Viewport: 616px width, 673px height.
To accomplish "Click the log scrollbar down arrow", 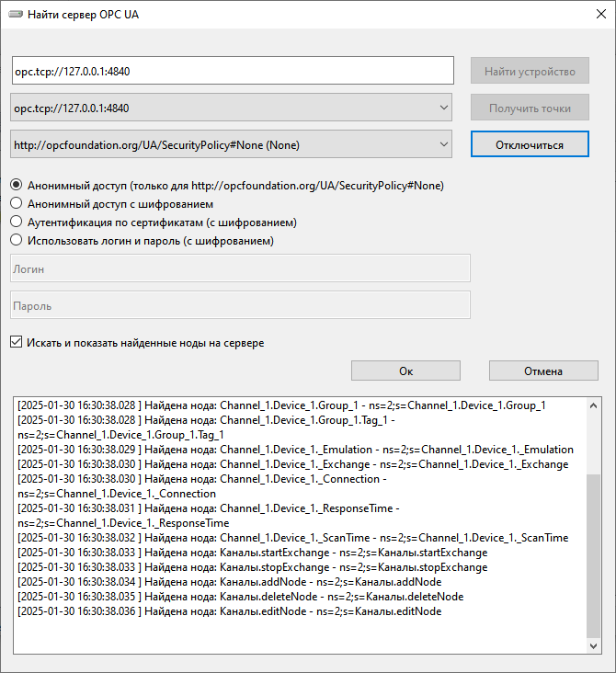I will (594, 647).
